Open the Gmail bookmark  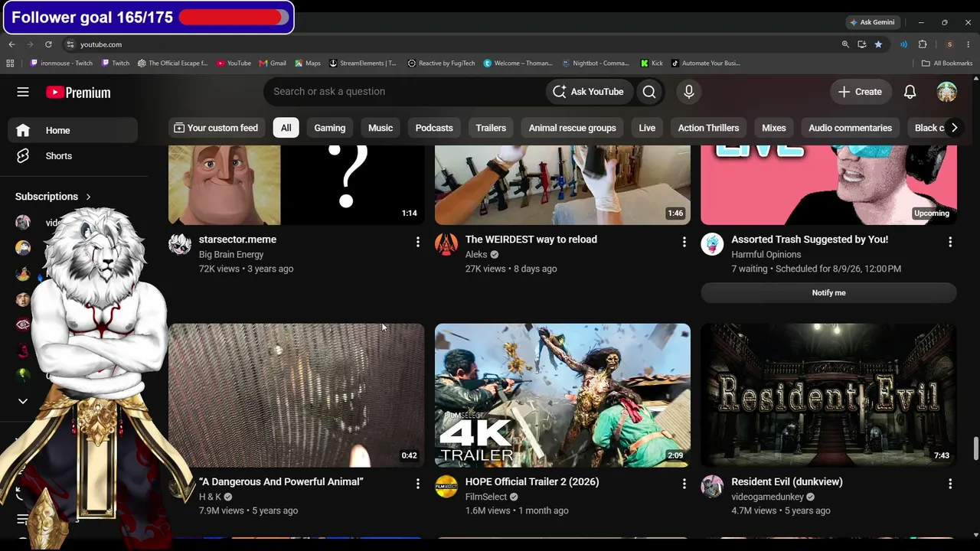[x=273, y=64]
